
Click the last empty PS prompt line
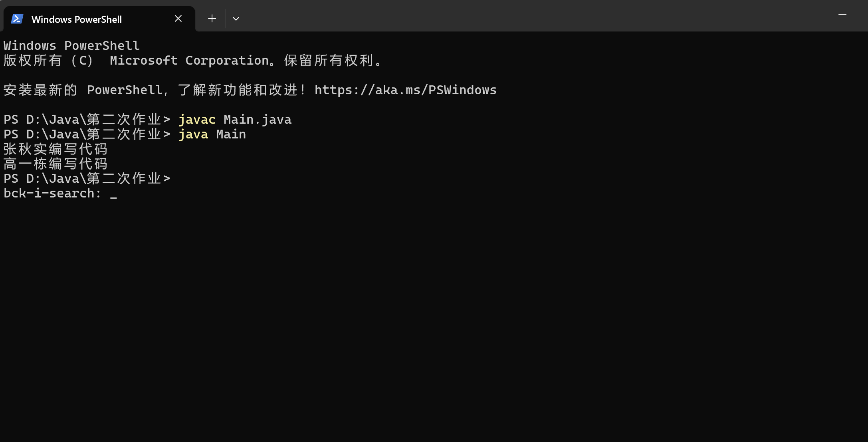tap(87, 179)
